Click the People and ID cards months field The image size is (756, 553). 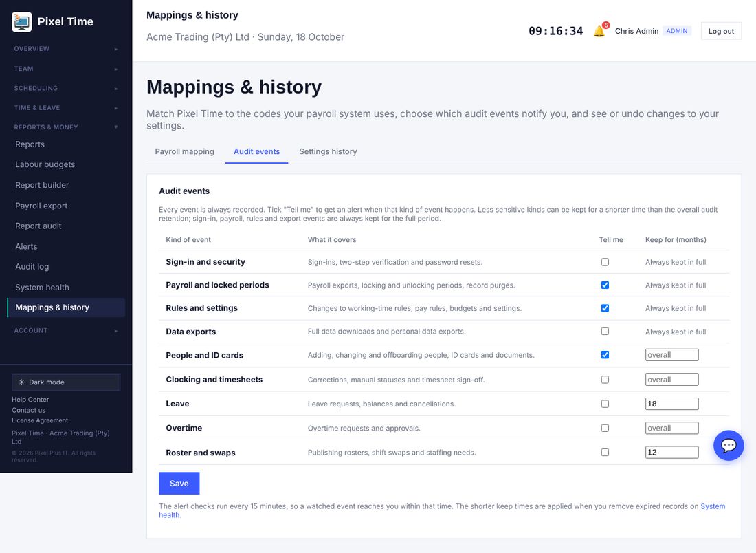tap(671, 355)
